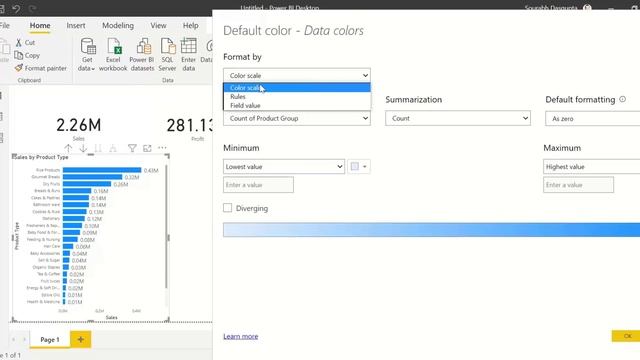
Task: Select the Page 1 tab
Action: tap(50, 340)
